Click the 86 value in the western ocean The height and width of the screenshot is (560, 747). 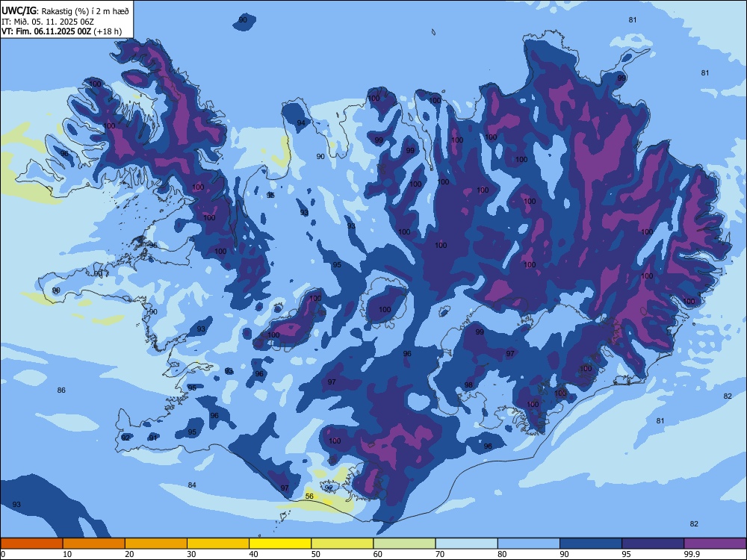coord(61,390)
